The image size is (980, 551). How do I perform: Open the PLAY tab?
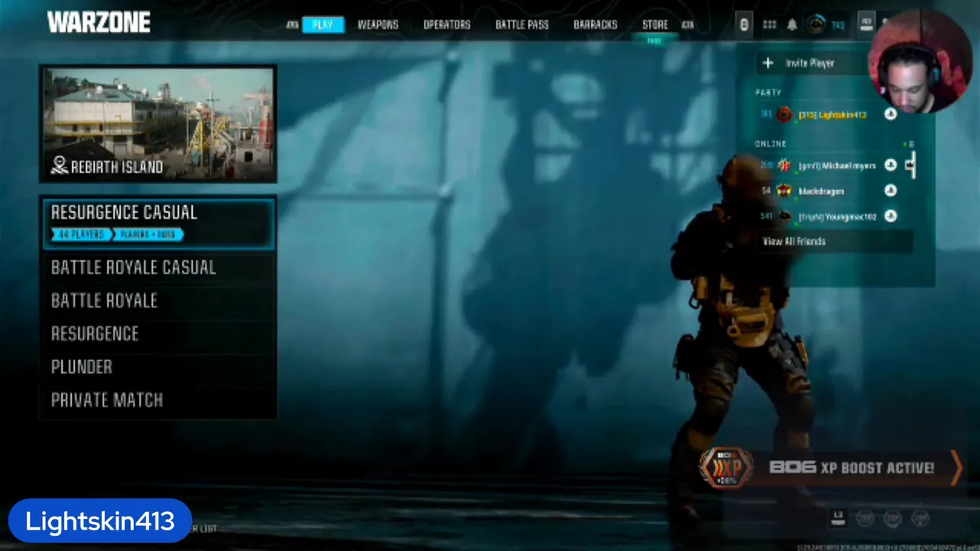pyautogui.click(x=322, y=24)
